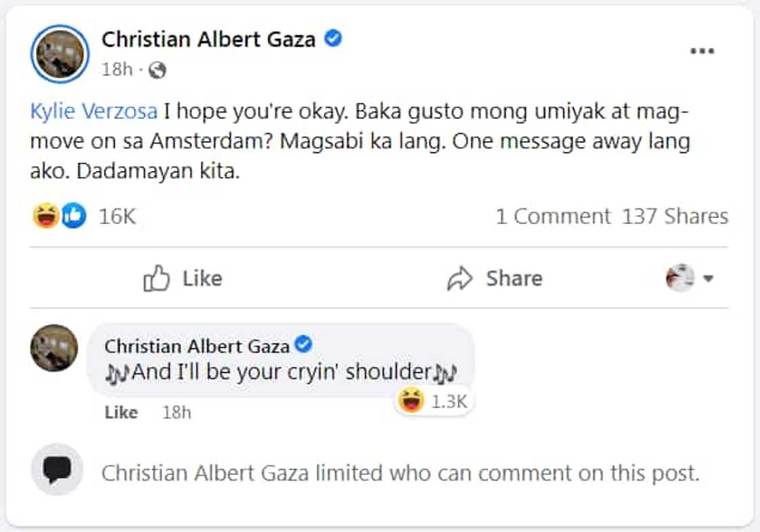760x532 pixels.
Task: Open the 16K reactions list
Action: 117,216
